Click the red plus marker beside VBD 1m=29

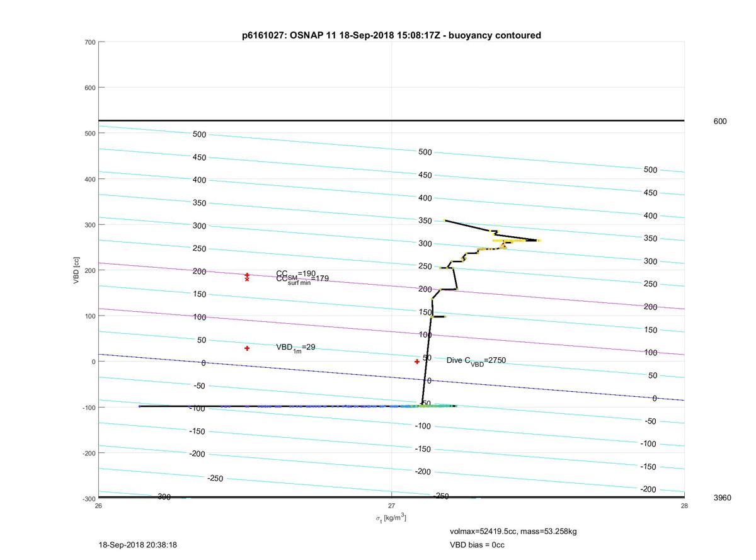pos(247,348)
